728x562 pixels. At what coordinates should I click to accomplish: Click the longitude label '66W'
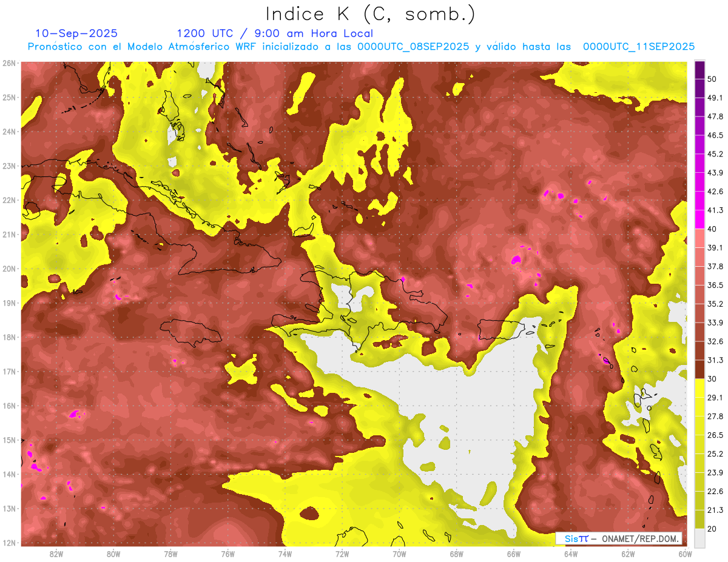(513, 554)
